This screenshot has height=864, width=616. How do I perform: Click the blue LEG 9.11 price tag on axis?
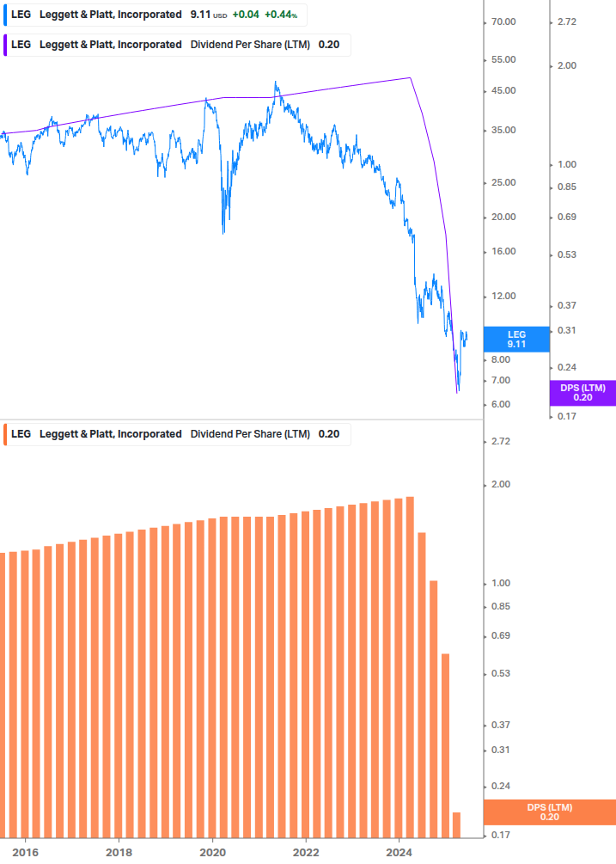point(516,340)
